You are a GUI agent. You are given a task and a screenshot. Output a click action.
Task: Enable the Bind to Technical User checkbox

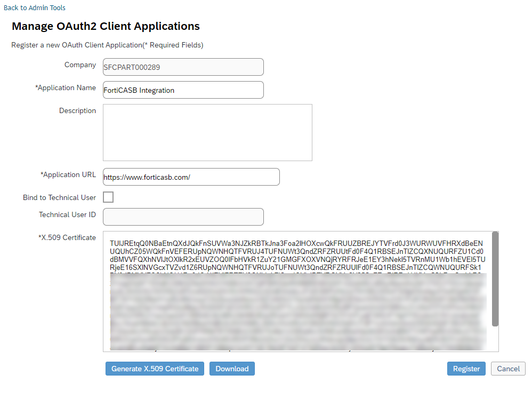[x=108, y=197]
